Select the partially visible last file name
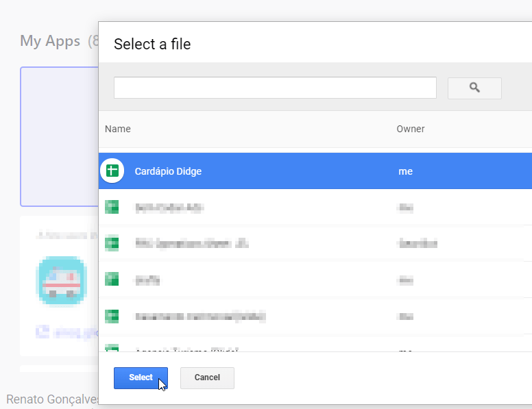The width and height of the screenshot is (532, 409). click(x=186, y=349)
